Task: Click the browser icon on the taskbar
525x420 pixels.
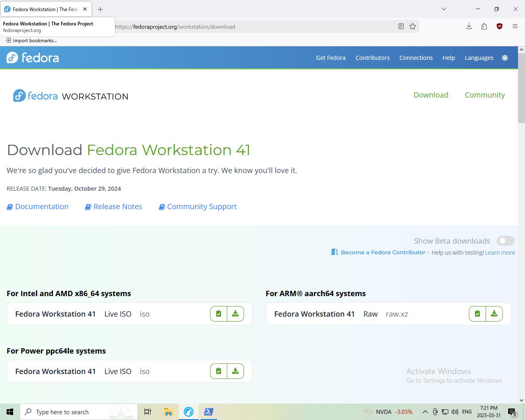Action: click(x=189, y=412)
